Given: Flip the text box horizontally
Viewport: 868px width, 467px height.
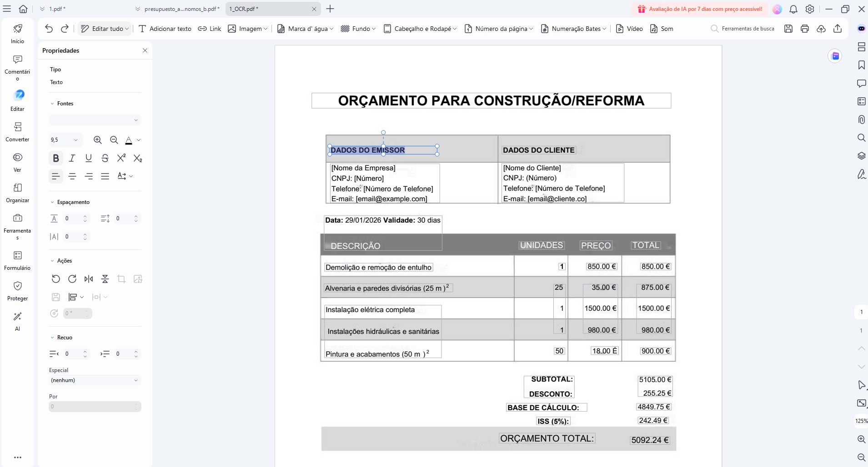Looking at the screenshot, I should coord(89,279).
